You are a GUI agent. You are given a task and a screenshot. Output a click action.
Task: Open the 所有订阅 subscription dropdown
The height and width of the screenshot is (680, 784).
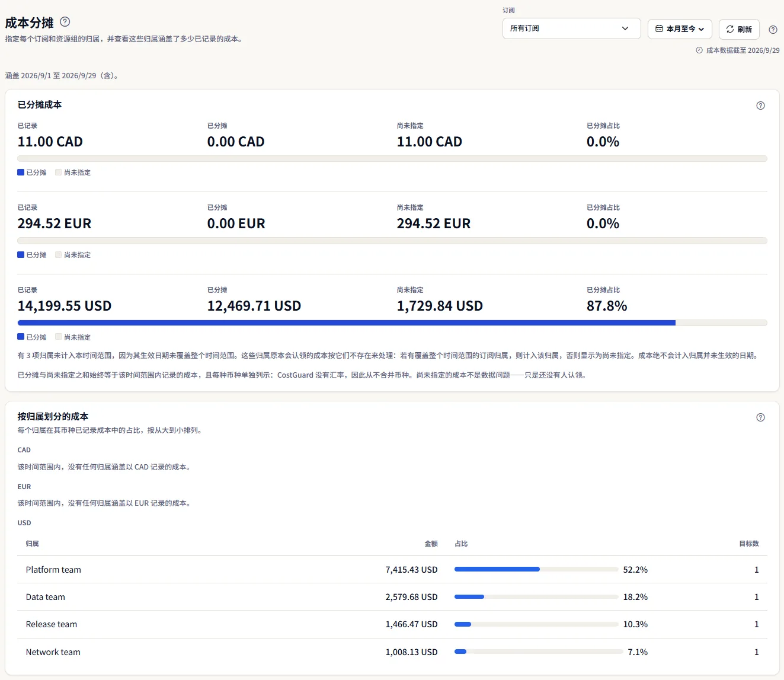click(x=571, y=28)
